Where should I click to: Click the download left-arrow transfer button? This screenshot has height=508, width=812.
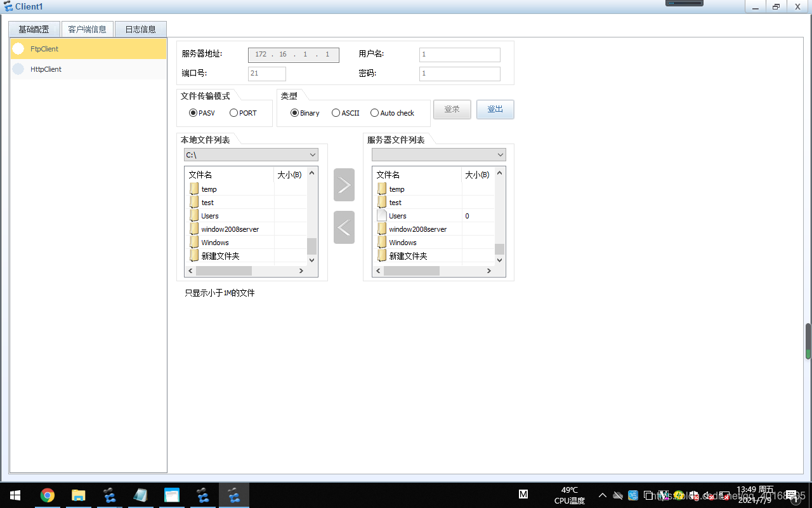(344, 227)
